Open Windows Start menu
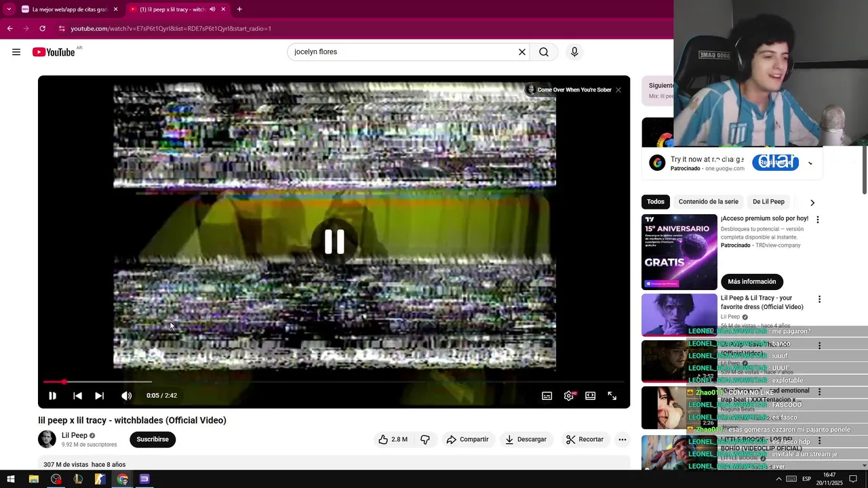 [11, 479]
